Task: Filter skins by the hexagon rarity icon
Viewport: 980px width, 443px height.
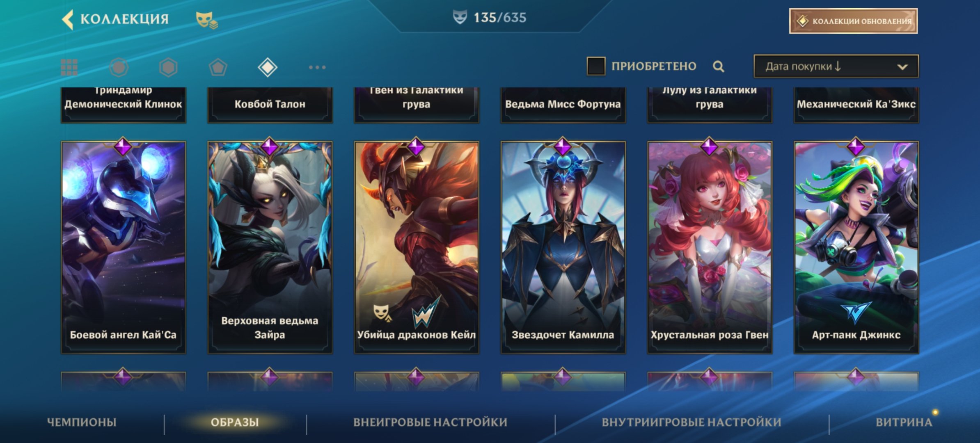Action: tap(168, 67)
